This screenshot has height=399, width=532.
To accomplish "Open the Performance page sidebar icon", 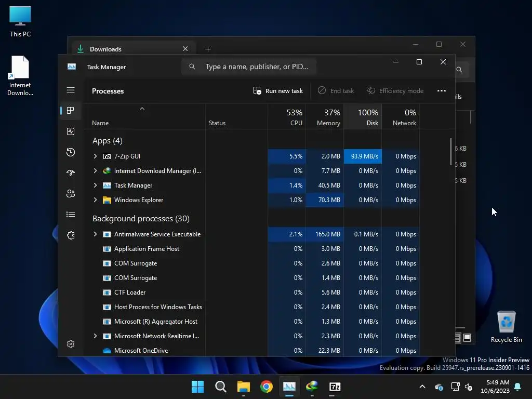I will coord(71,131).
